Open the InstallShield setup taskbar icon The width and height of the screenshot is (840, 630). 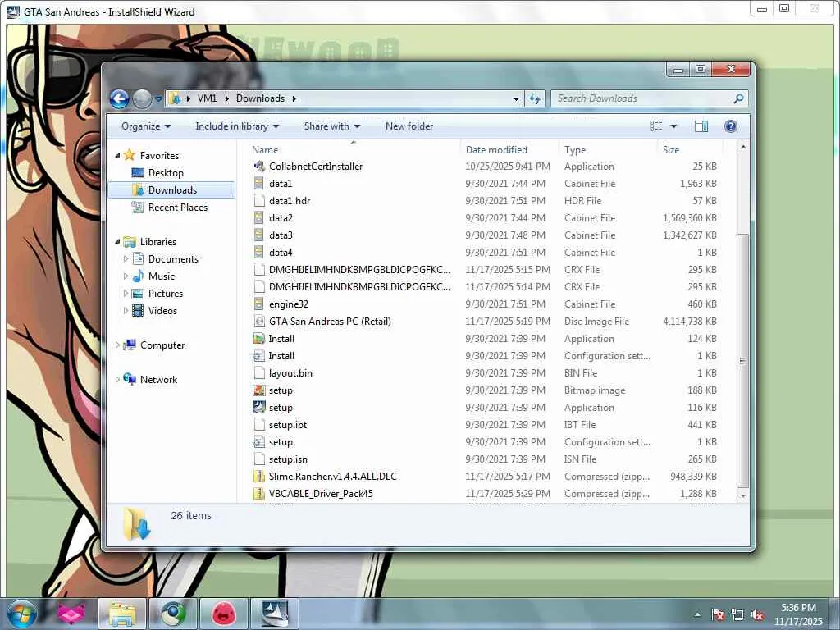(275, 614)
